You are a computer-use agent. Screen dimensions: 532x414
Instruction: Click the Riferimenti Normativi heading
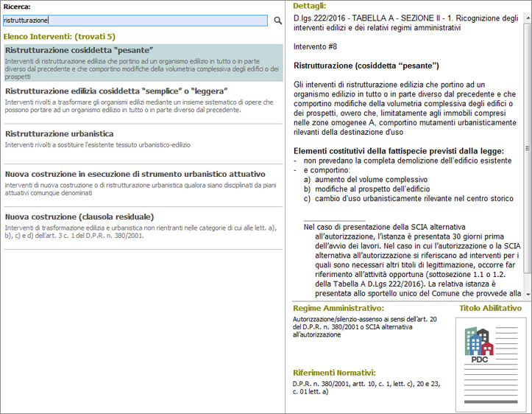(334, 373)
